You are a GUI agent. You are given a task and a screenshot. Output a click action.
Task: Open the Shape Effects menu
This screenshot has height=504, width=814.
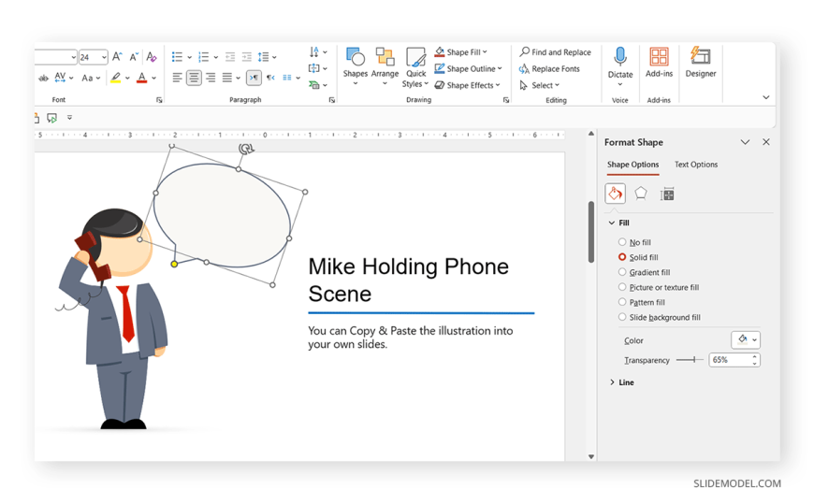click(467, 85)
